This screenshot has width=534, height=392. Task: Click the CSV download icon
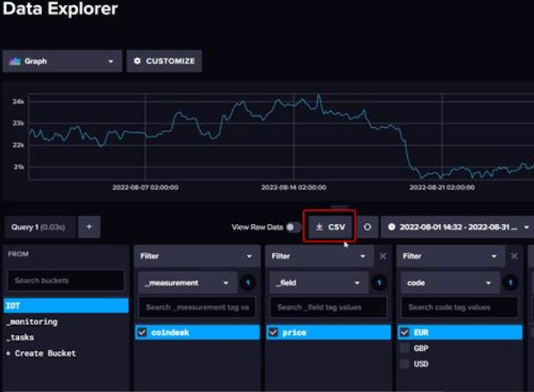pyautogui.click(x=319, y=227)
